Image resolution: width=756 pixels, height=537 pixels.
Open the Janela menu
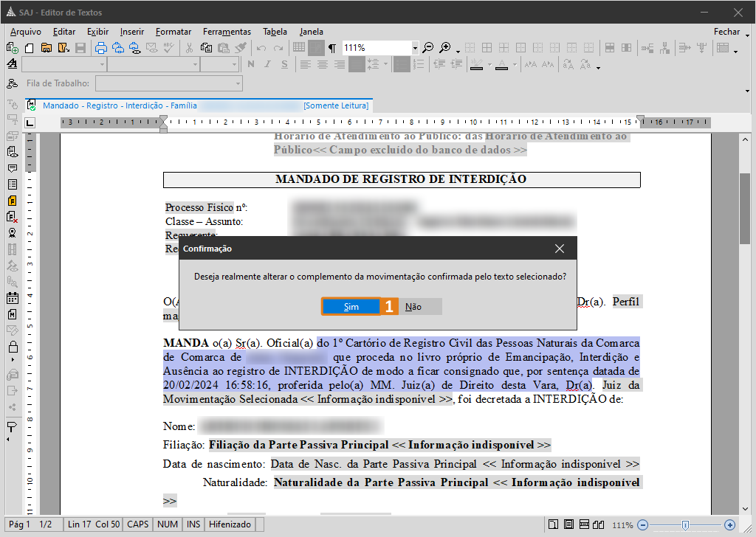click(311, 32)
